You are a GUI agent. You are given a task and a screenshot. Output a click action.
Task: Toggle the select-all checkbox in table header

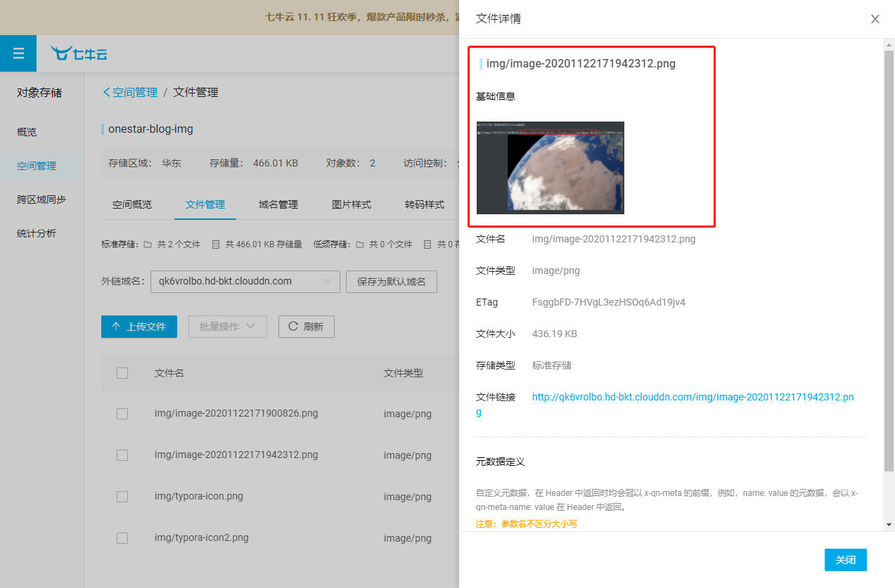[122, 373]
